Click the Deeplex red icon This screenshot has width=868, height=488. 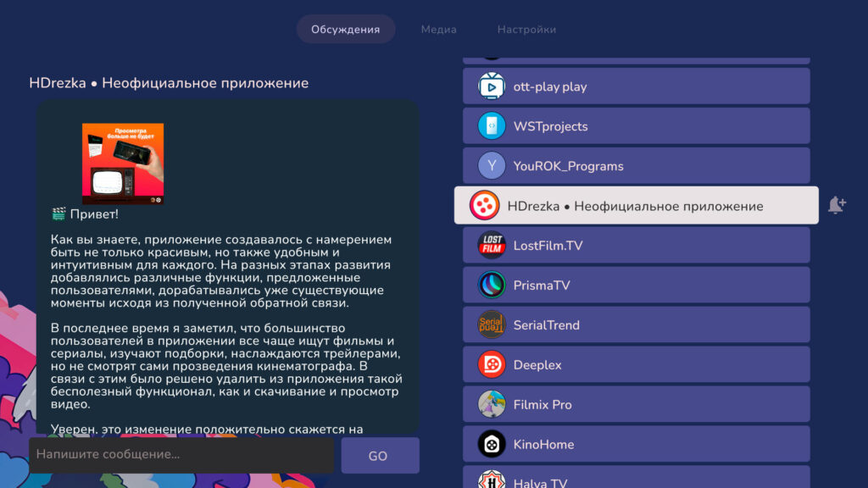coord(492,364)
